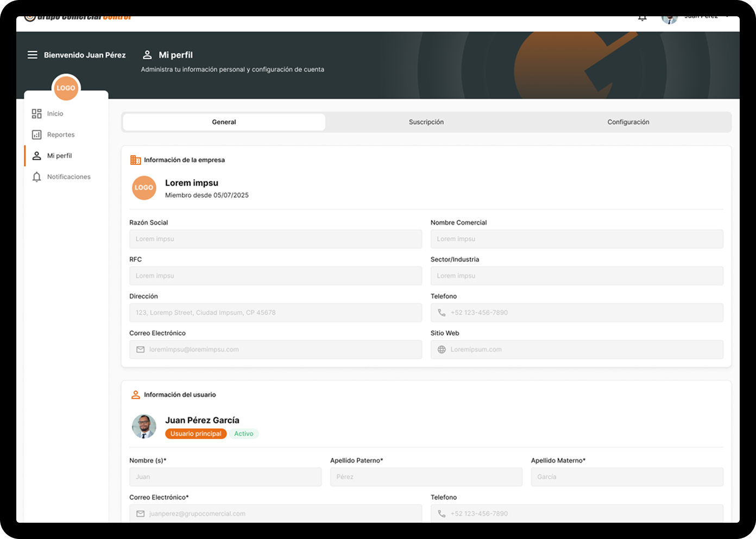The height and width of the screenshot is (539, 756).
Task: Click the notification bell in top bar
Action: (x=642, y=18)
